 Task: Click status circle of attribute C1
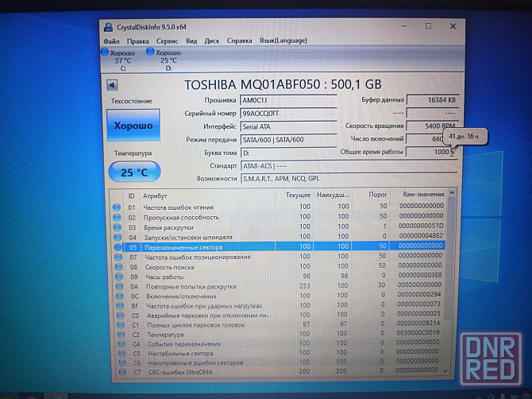[x=121, y=325]
